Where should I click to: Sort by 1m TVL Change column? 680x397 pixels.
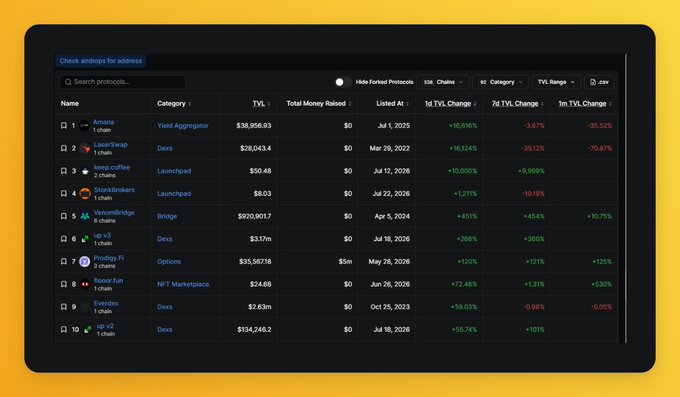(585, 103)
